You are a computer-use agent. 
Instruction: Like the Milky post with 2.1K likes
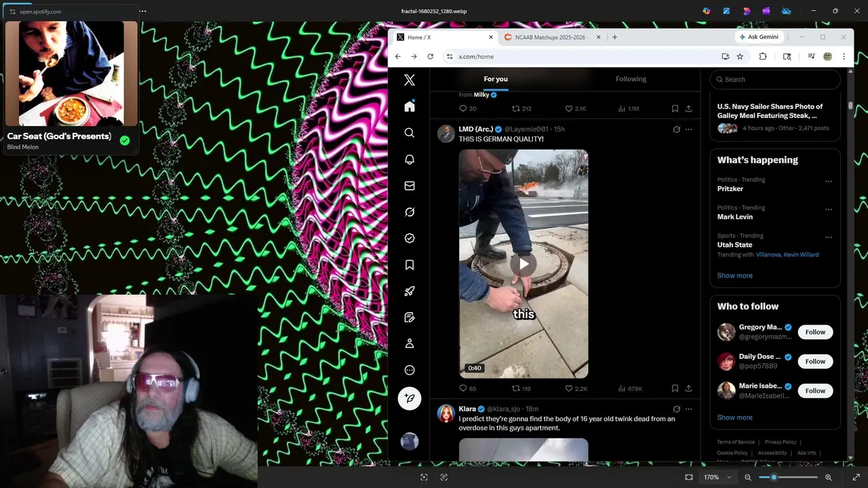pyautogui.click(x=569, y=108)
